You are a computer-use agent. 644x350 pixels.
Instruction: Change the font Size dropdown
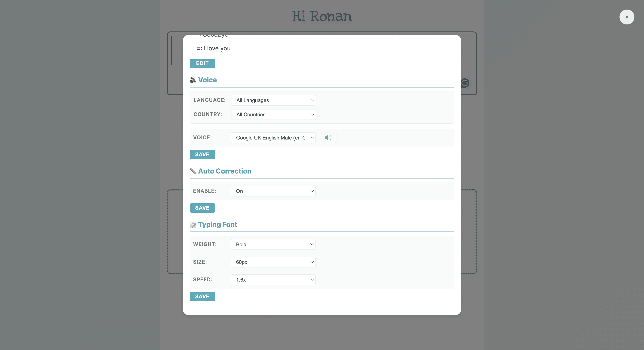point(273,262)
